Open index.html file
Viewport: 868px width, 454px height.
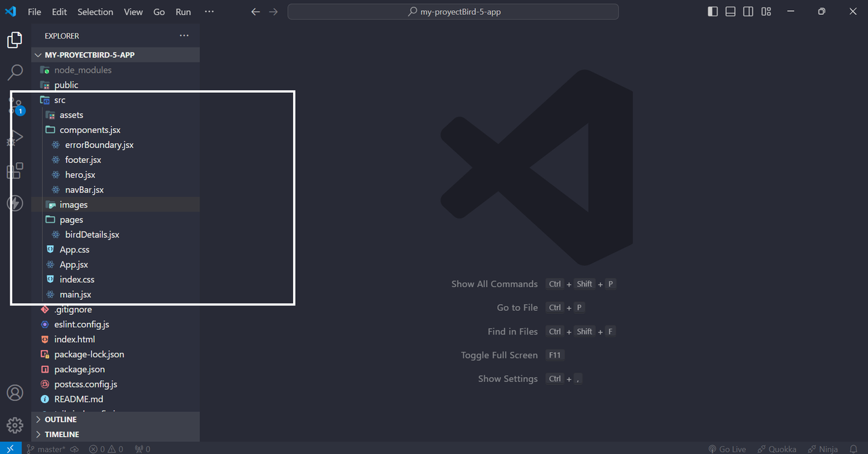coord(115,339)
